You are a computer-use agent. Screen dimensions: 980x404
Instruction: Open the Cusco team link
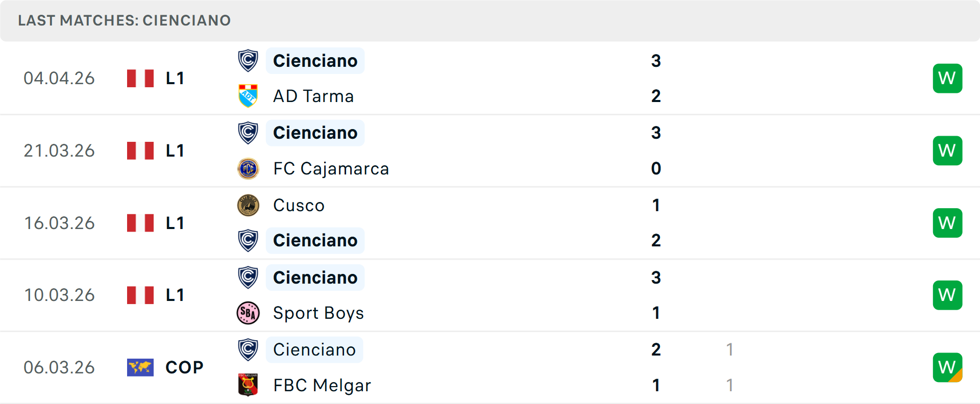click(x=299, y=205)
